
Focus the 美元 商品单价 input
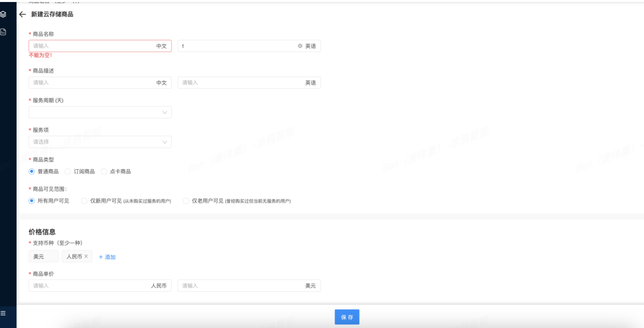tap(249, 286)
